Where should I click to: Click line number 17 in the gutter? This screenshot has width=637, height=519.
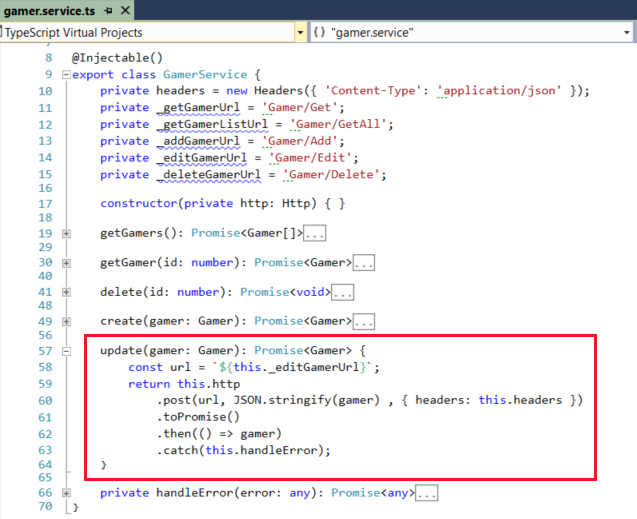44,204
